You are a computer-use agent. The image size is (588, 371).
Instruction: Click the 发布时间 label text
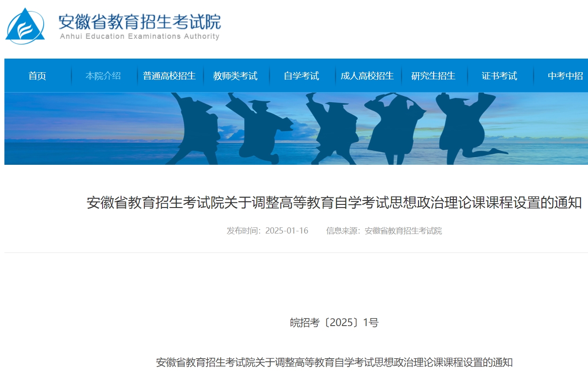(240, 230)
